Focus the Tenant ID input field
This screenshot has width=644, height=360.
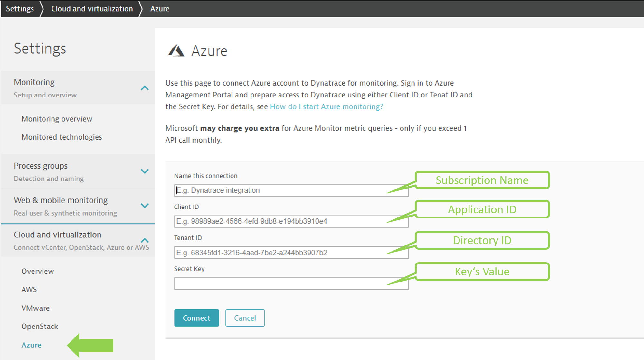coord(291,253)
